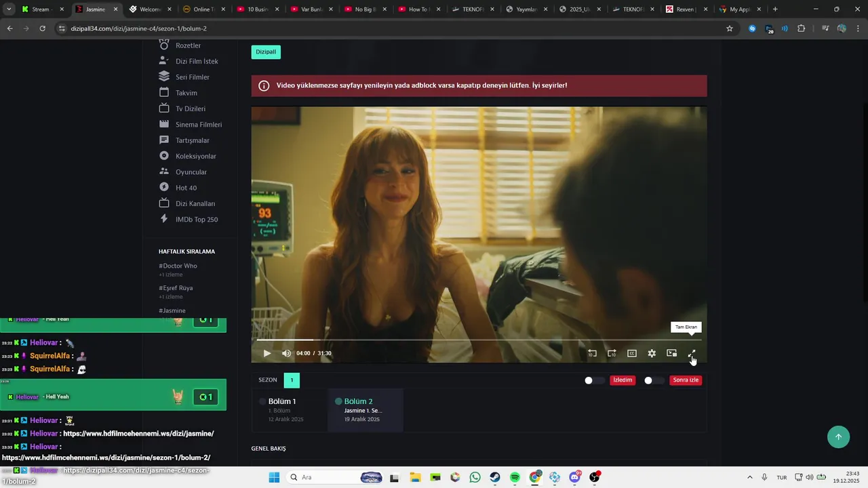Select season 1 box

point(292,380)
